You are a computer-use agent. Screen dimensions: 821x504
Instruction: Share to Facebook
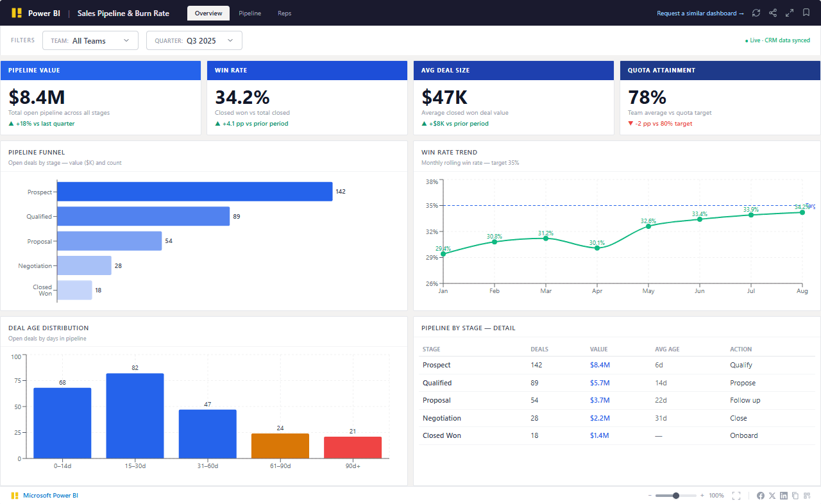761,496
